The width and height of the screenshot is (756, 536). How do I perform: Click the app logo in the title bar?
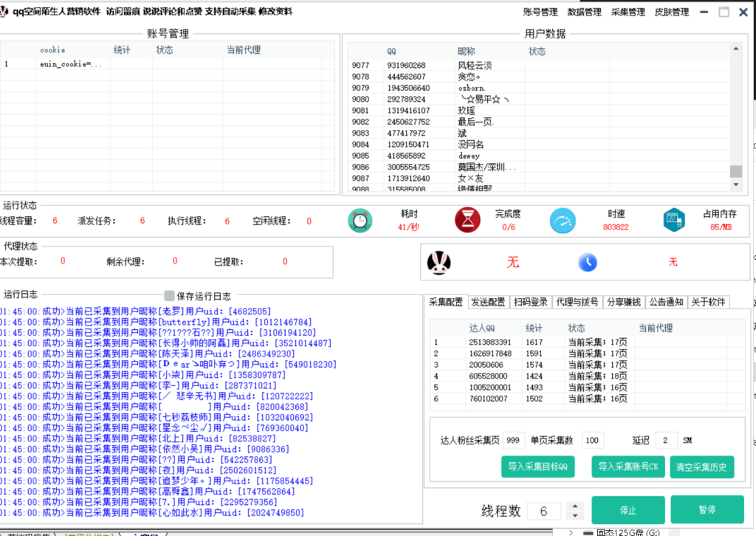pyautogui.click(x=7, y=10)
